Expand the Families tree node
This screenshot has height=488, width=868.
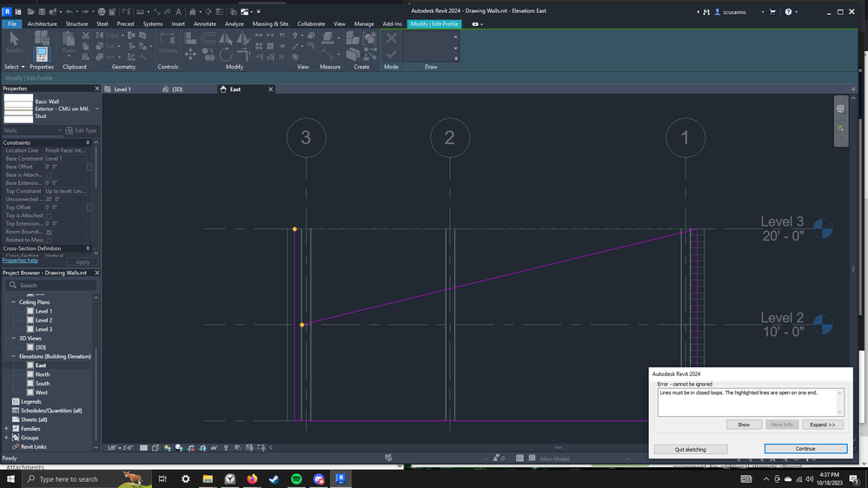7,429
